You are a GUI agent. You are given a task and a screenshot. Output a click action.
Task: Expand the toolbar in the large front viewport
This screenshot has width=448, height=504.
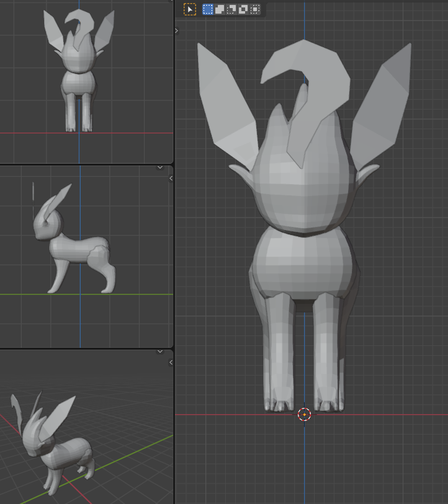click(177, 30)
